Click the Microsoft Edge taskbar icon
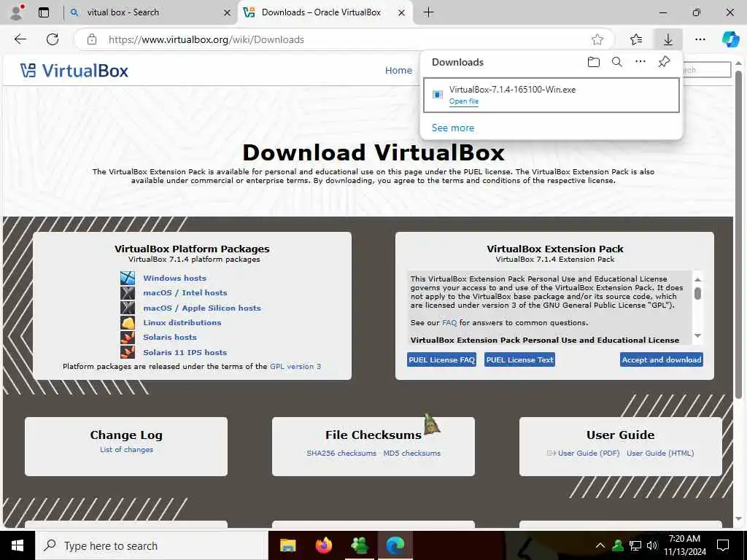The image size is (747, 560). click(x=395, y=545)
